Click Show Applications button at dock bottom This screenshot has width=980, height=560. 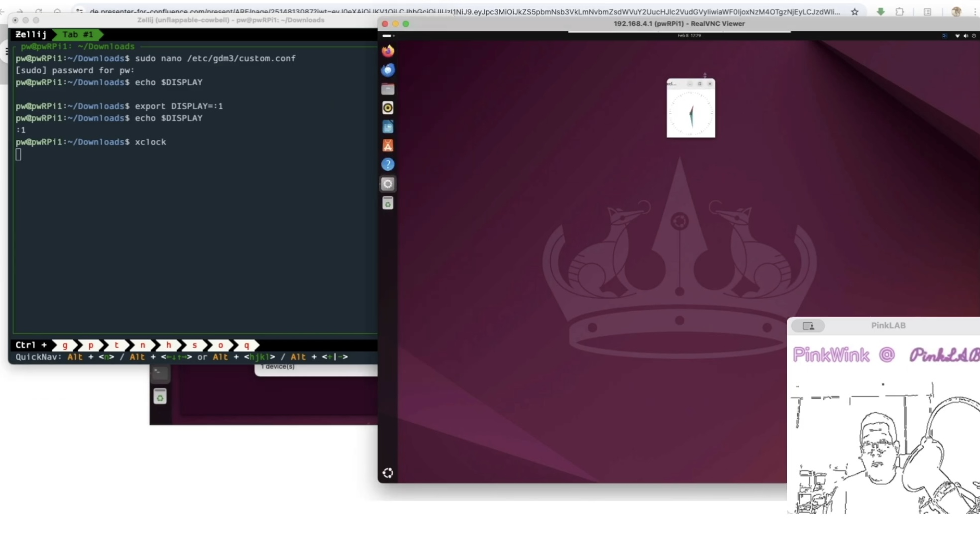(x=388, y=473)
